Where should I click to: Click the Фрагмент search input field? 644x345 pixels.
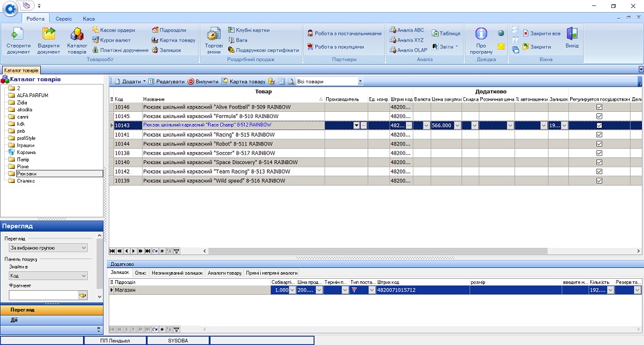click(44, 295)
